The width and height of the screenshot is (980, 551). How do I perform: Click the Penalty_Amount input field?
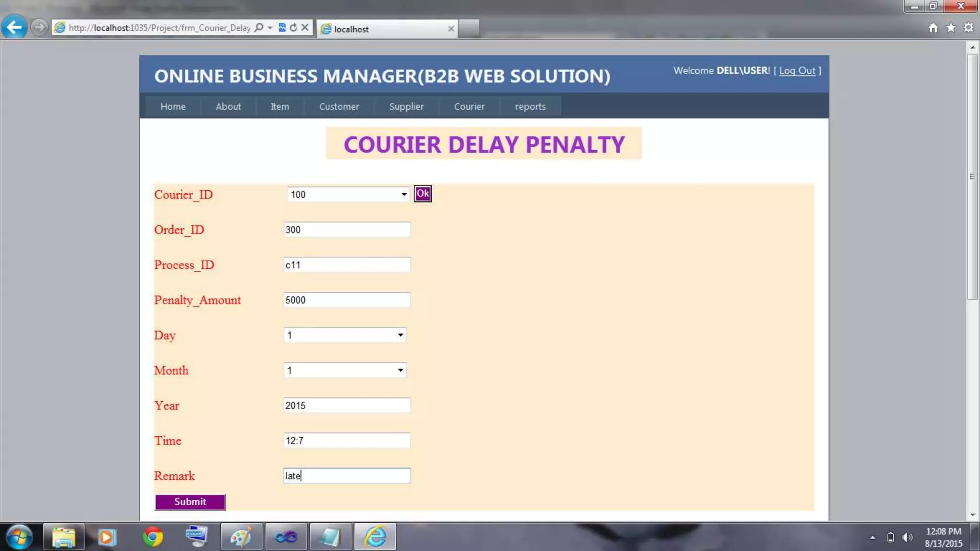tap(346, 300)
